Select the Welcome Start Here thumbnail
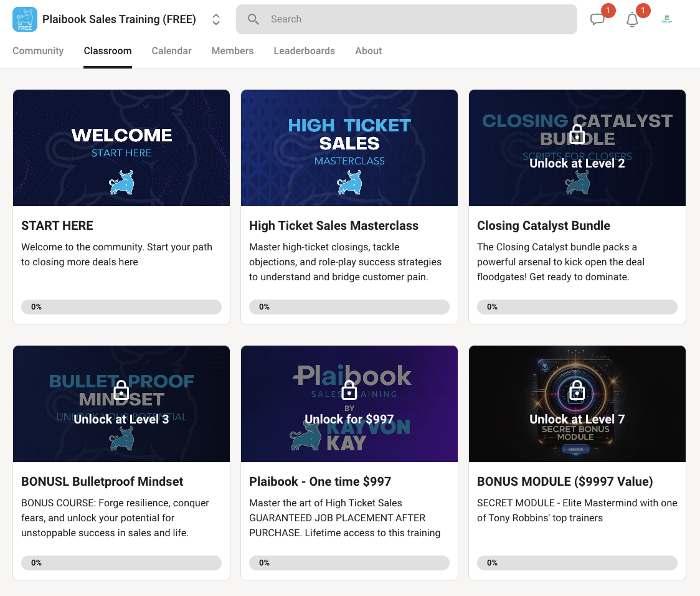Screen dimensions: 700x596 pos(121,148)
